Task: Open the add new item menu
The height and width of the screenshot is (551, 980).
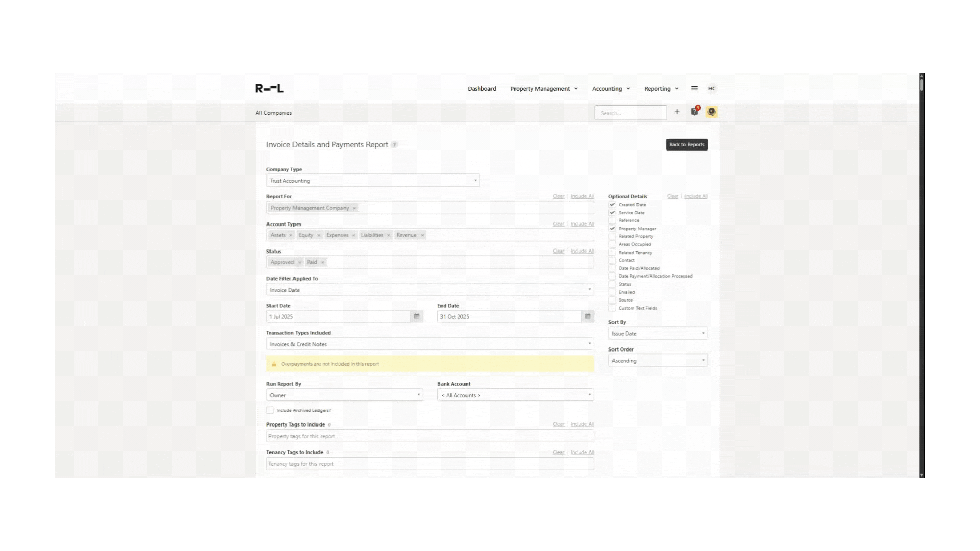Action: (677, 112)
